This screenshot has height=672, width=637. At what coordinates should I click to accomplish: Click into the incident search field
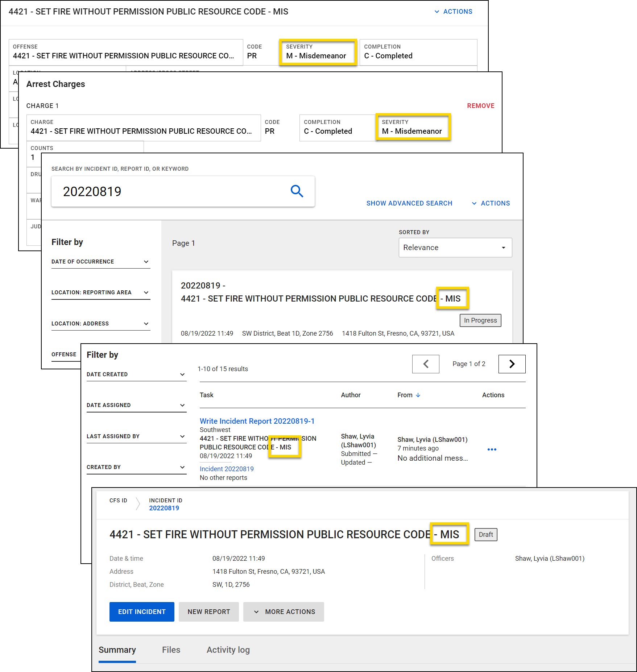pyautogui.click(x=170, y=191)
